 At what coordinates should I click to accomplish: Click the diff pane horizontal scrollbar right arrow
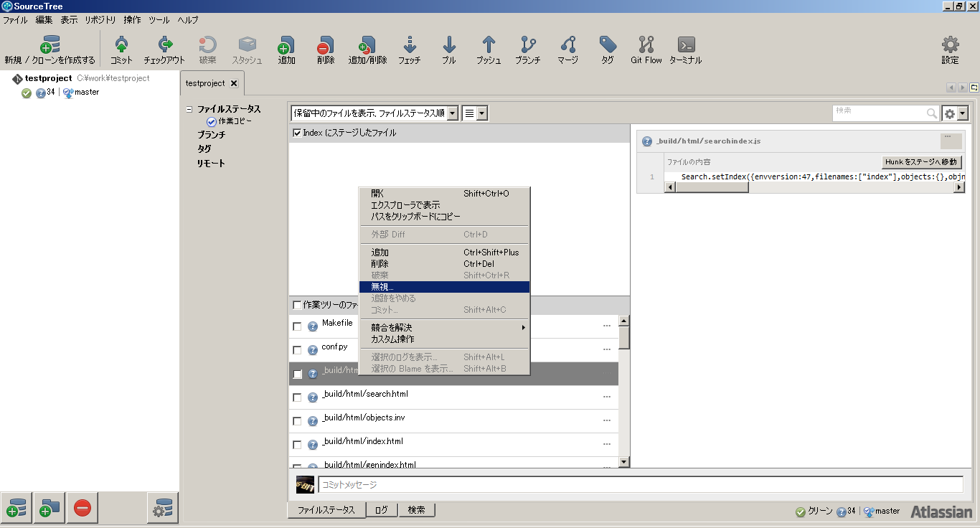[959, 187]
